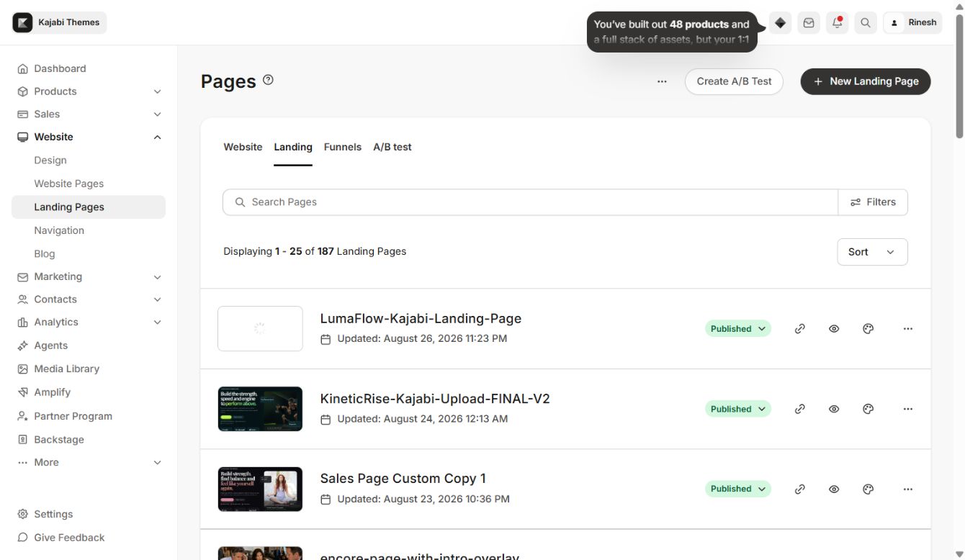
Task: Select Landing Pages in sidebar
Action: point(89,207)
